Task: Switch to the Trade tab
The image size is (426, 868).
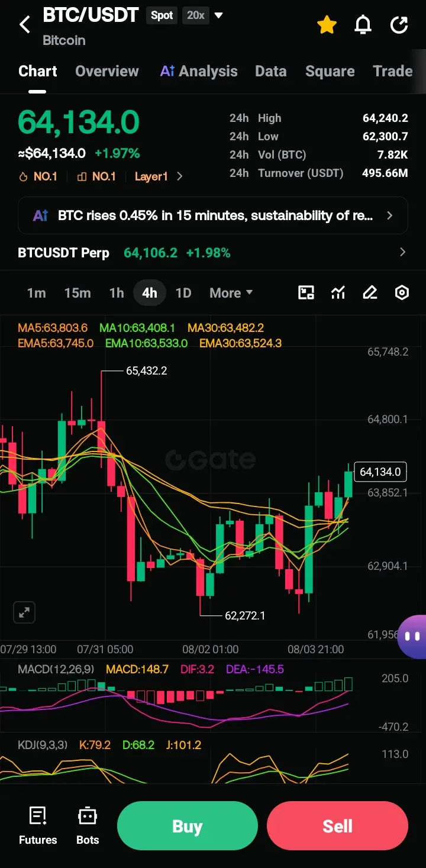Action: [393, 71]
